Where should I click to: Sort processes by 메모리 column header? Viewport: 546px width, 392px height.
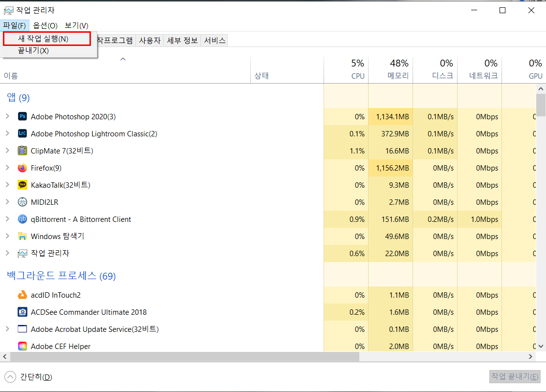pyautogui.click(x=391, y=69)
